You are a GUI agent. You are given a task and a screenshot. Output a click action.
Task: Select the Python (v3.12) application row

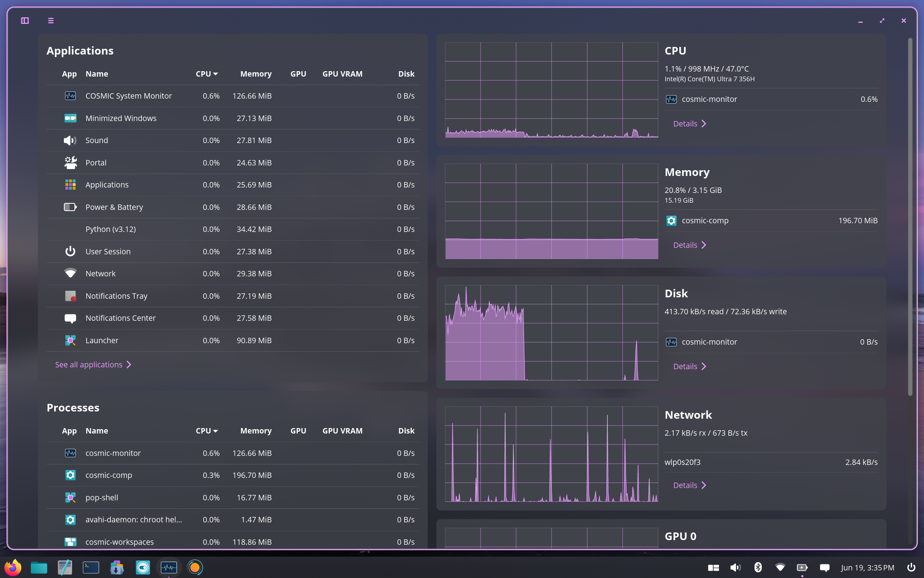232,229
